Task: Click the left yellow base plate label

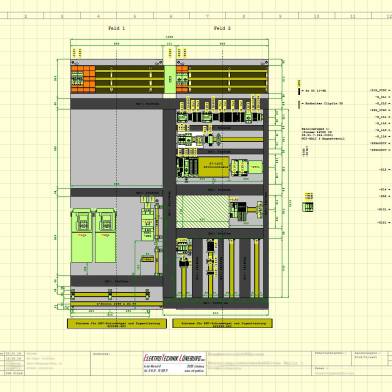Action: [x=117, y=323]
